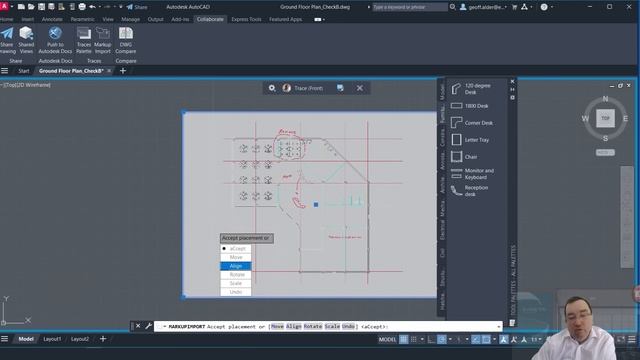Click the tool palette auto-hide icon
The height and width of the screenshot is (360, 640).
(513, 89)
